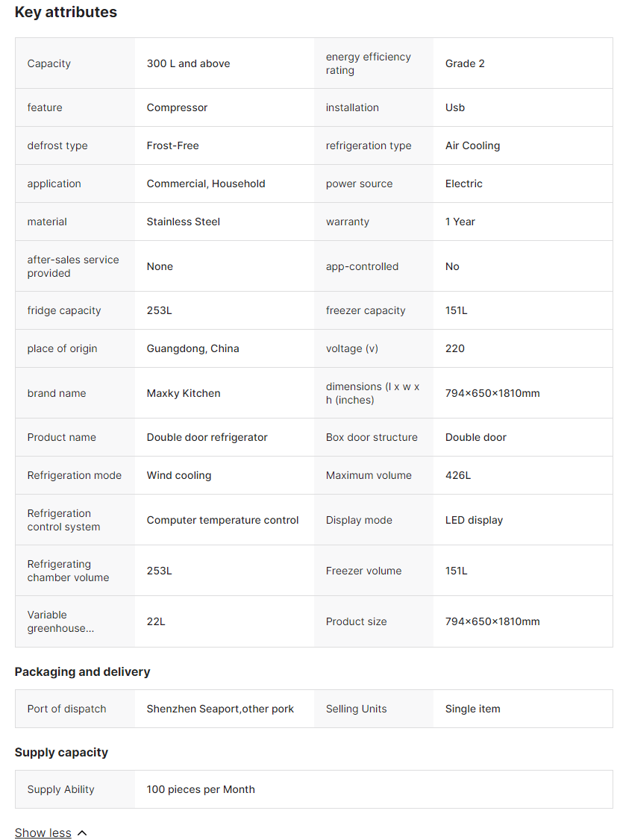Click the 100 pieces per Month value

(201, 789)
